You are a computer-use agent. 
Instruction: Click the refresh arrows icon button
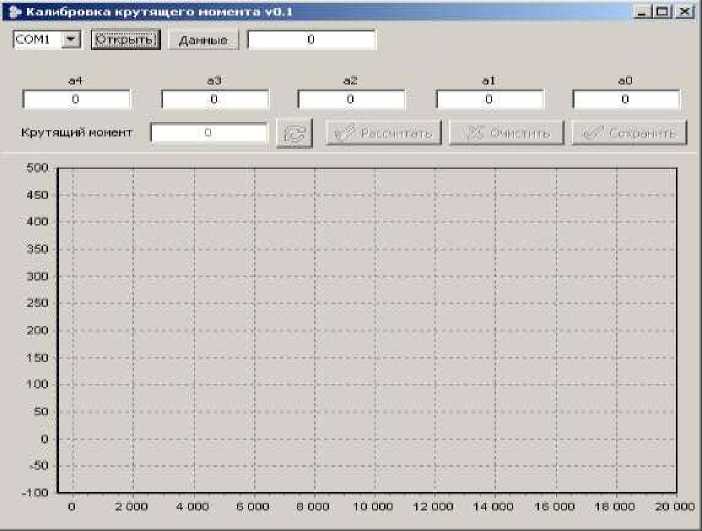tap(294, 133)
